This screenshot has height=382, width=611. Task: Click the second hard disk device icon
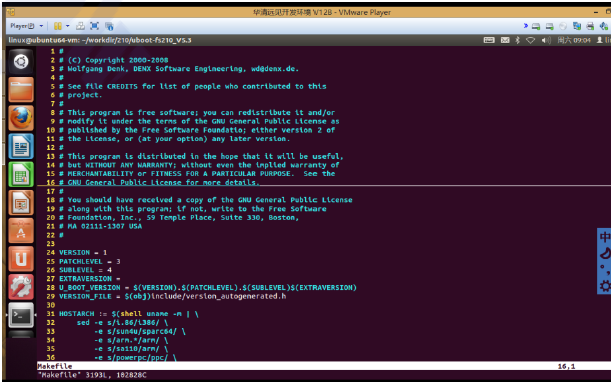549,26
